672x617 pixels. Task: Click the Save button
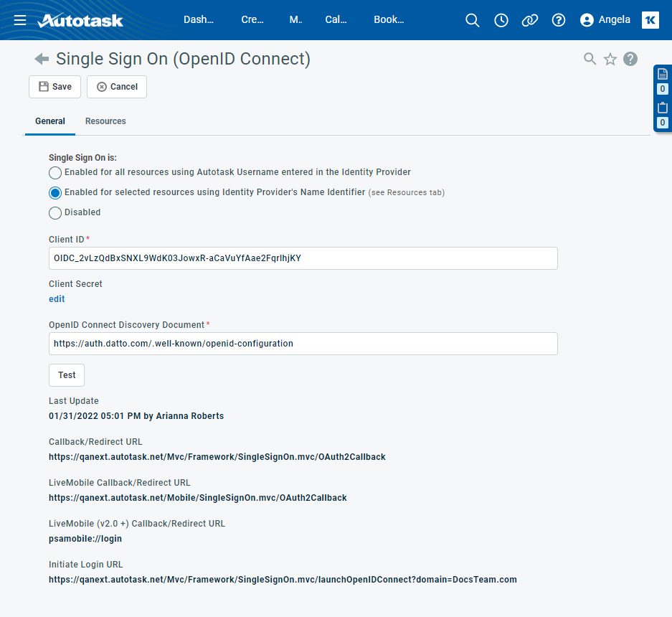tap(55, 87)
